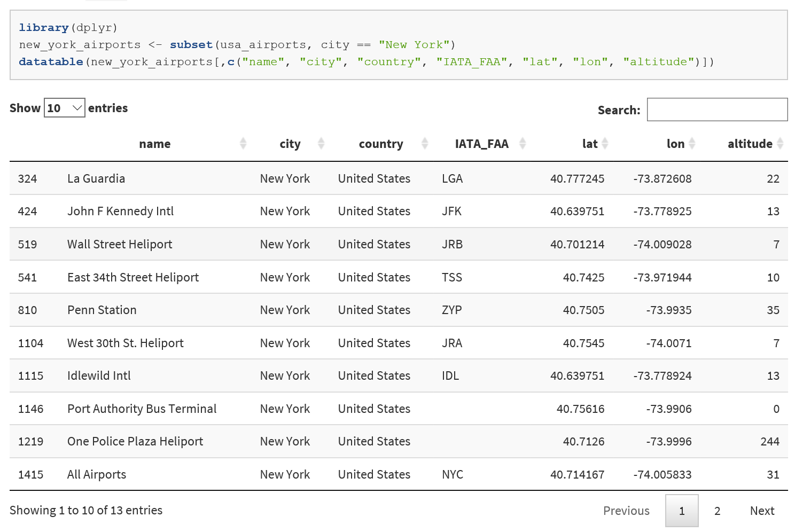Click the name column header text

click(155, 144)
